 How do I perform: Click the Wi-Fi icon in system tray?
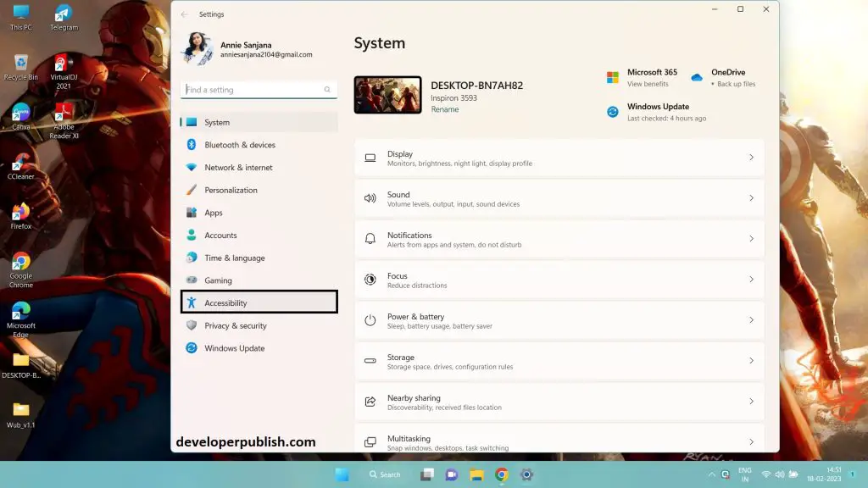[766, 474]
